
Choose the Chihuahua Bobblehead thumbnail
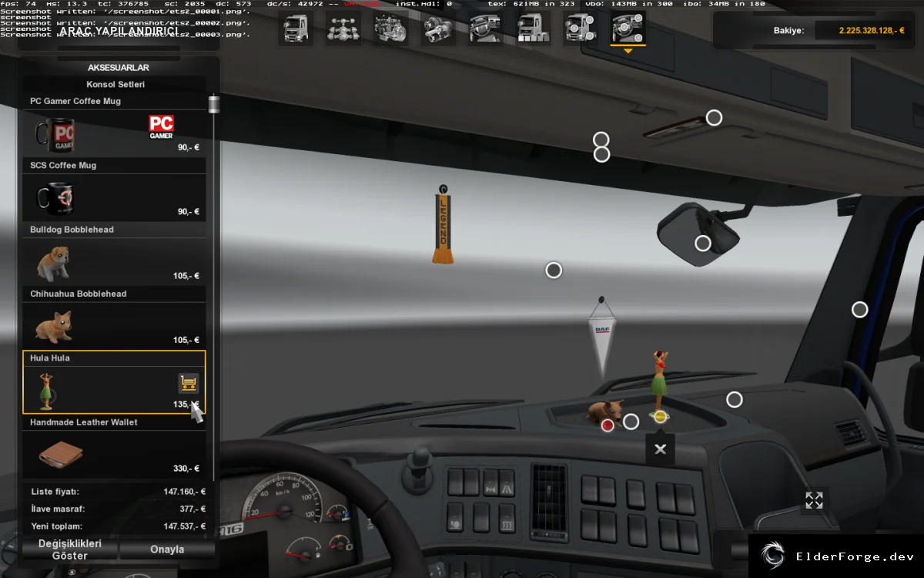pyautogui.click(x=54, y=327)
